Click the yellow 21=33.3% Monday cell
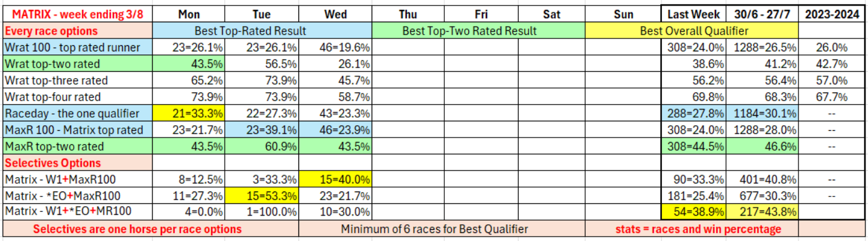Image resolution: width=868 pixels, height=241 pixels. 188,114
